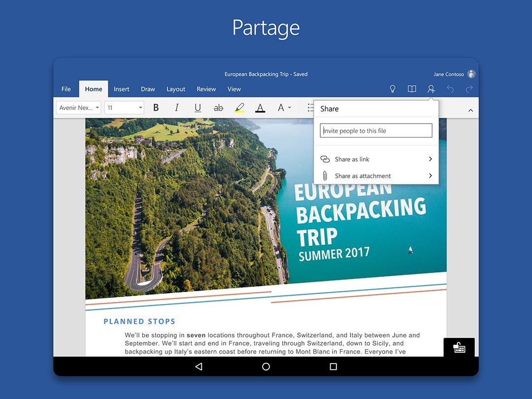Select the bulleted list icon

311,107
